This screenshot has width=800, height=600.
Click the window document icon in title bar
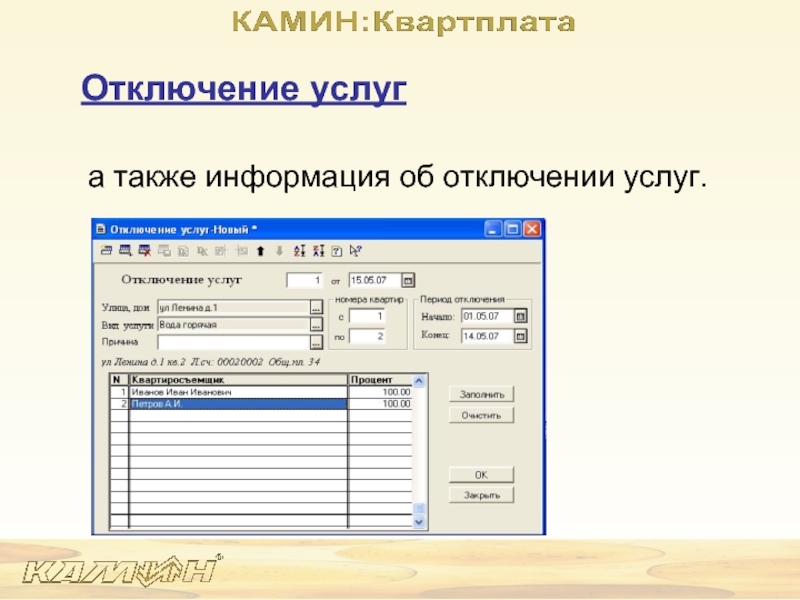point(101,229)
